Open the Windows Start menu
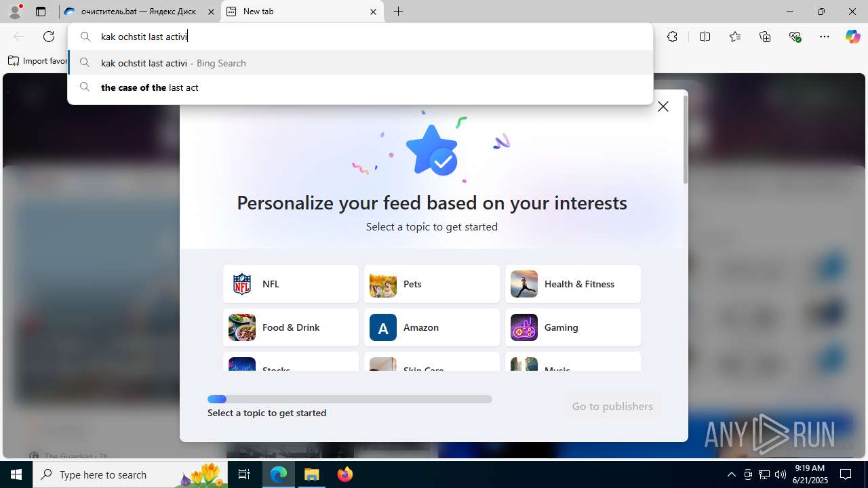Viewport: 868px width, 488px height. [16, 474]
